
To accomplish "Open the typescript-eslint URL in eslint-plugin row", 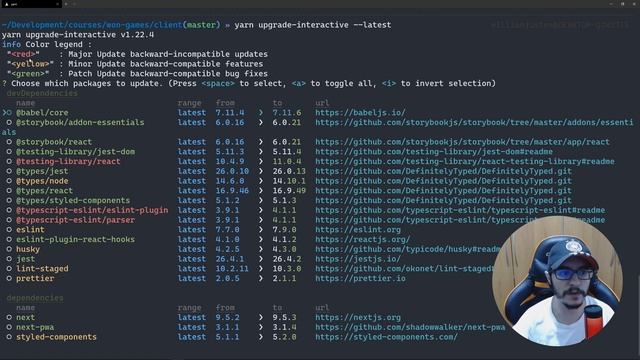I will point(460,210).
